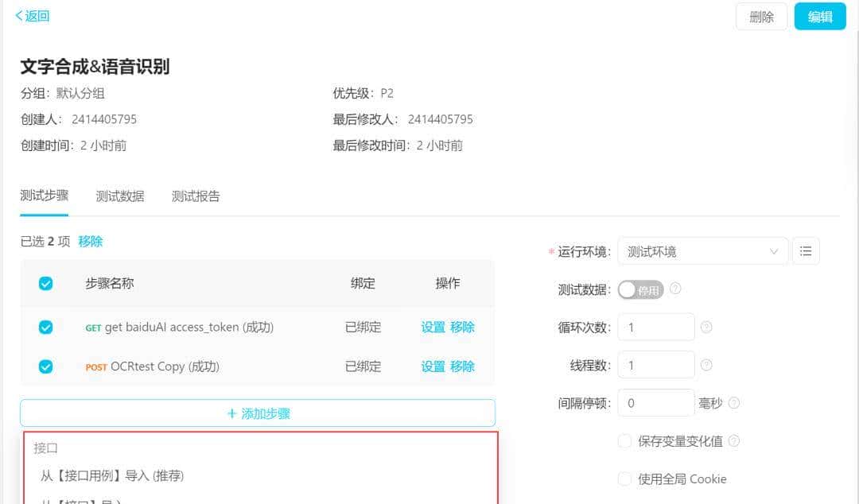The height and width of the screenshot is (504, 859).
Task: Click the help icon beside 保存变量变化值
Action: tap(735, 440)
